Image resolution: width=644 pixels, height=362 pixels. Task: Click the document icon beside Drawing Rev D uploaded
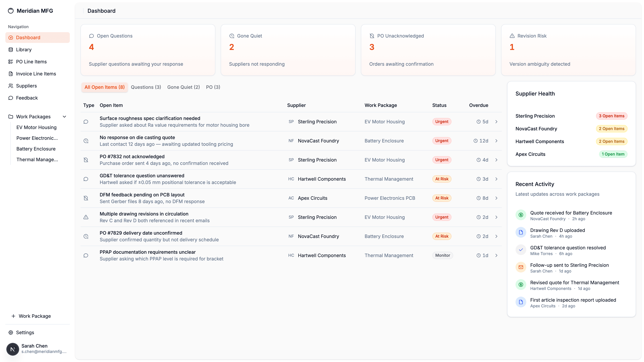coord(521,232)
